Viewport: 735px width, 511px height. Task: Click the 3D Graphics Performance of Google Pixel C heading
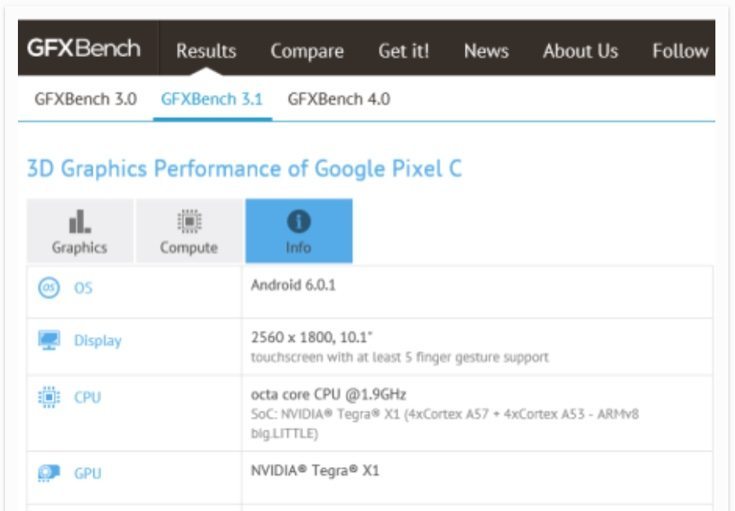[244, 169]
